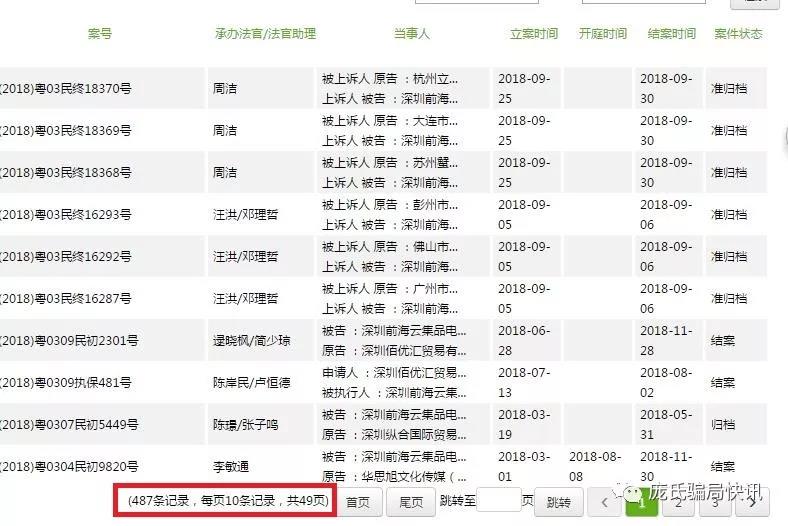Image resolution: width=788 pixels, height=526 pixels.
Task: Click the 承办法官/法官助理 column header
Action: click(265, 34)
